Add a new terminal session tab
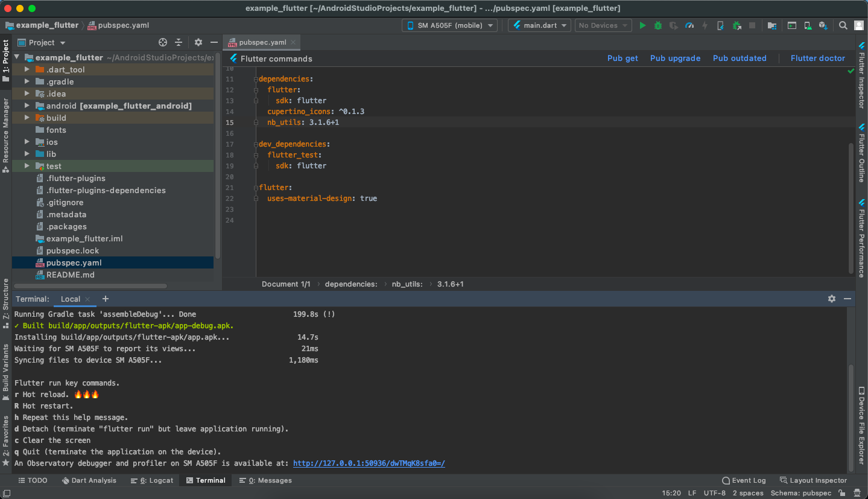Viewport: 868px width, 499px height. 106,299
